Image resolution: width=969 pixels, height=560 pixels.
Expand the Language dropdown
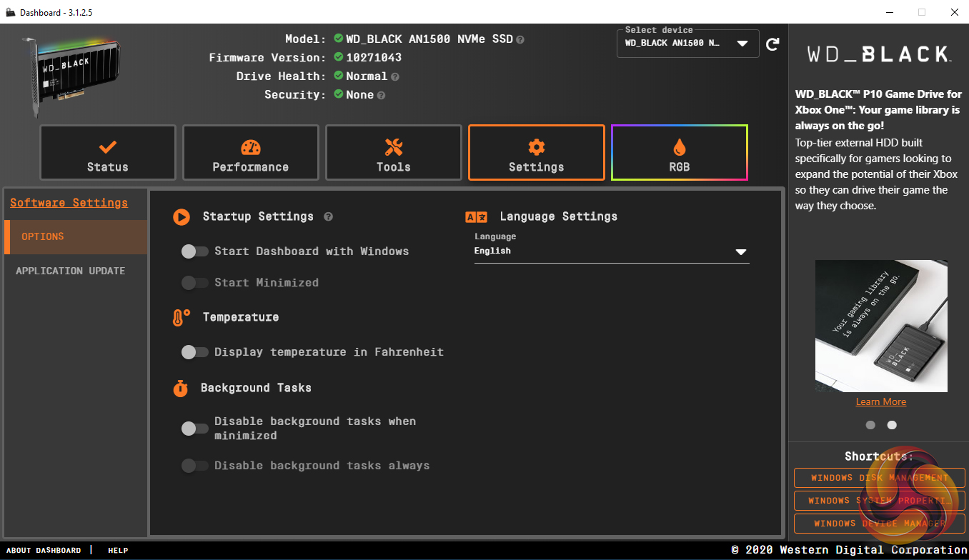612,251
